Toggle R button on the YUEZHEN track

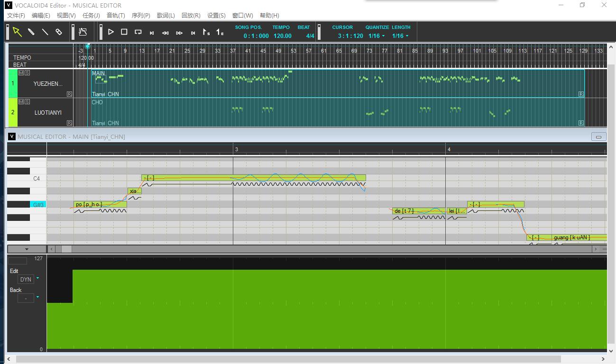[69, 94]
